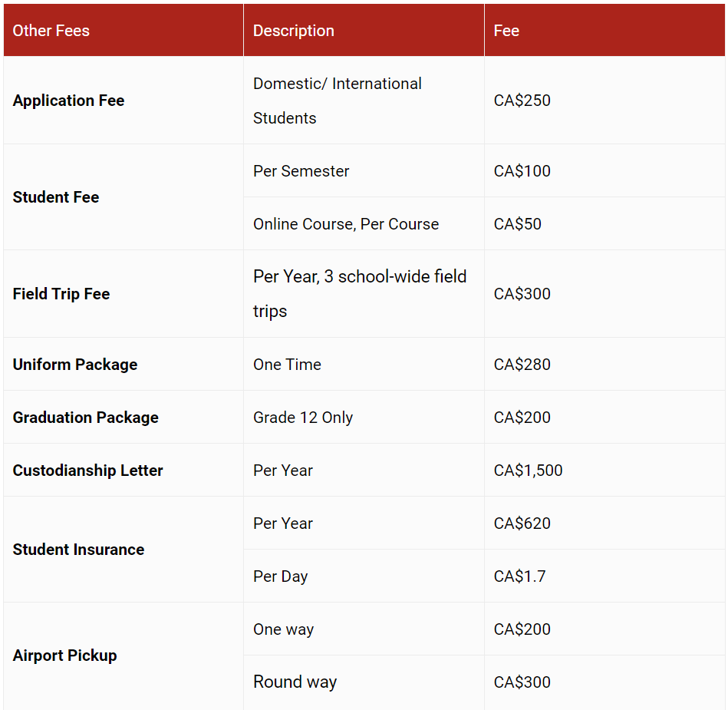Click the CA$250 application fee amount
The image size is (728, 710).
tap(522, 101)
